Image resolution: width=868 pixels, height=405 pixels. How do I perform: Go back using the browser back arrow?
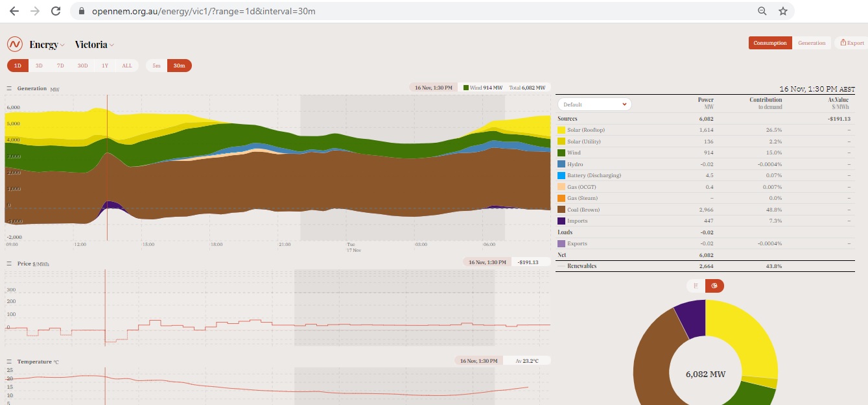pos(14,11)
